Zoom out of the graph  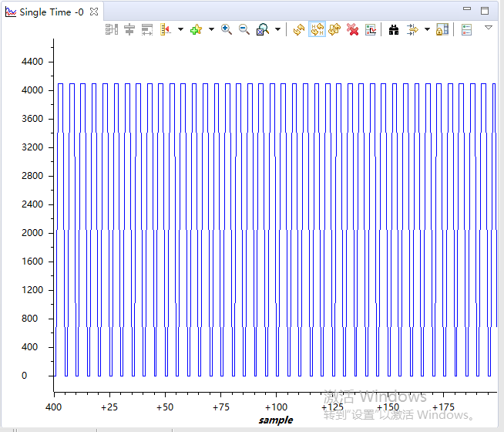[x=244, y=29]
